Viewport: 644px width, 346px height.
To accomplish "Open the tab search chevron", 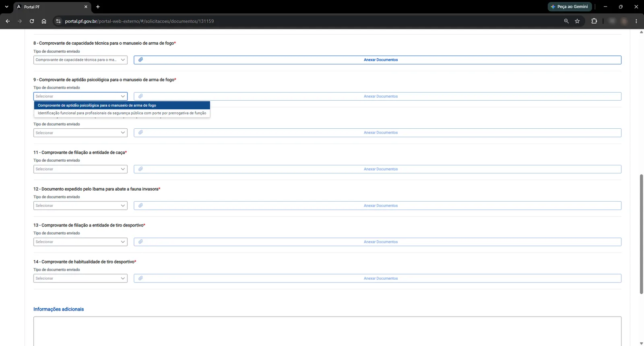I will coord(6,7).
